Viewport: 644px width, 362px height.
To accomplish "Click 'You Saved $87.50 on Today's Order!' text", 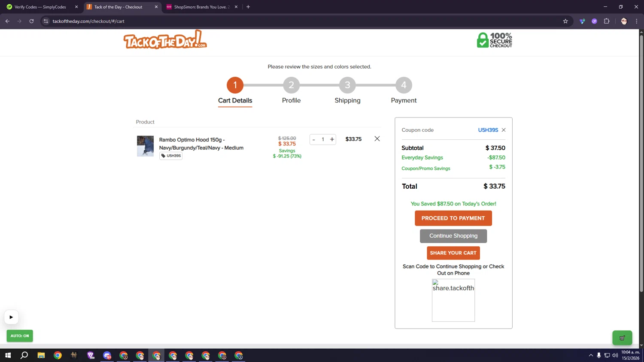I will tap(453, 204).
